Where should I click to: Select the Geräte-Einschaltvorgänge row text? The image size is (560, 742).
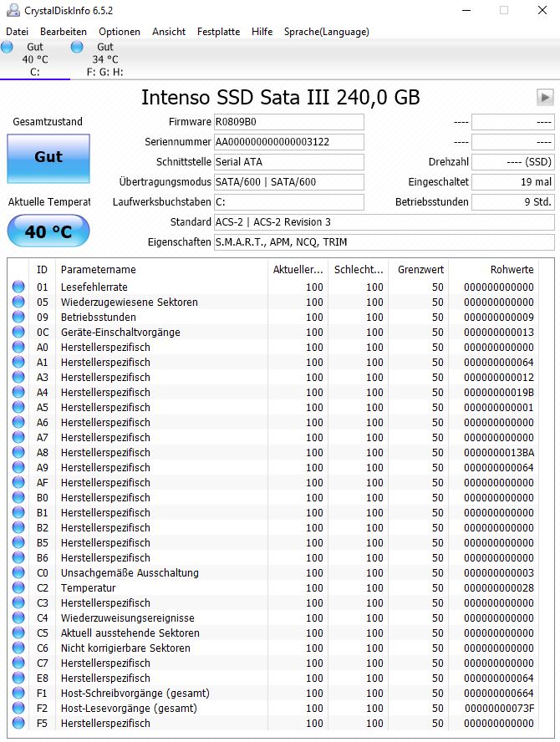[x=120, y=333]
